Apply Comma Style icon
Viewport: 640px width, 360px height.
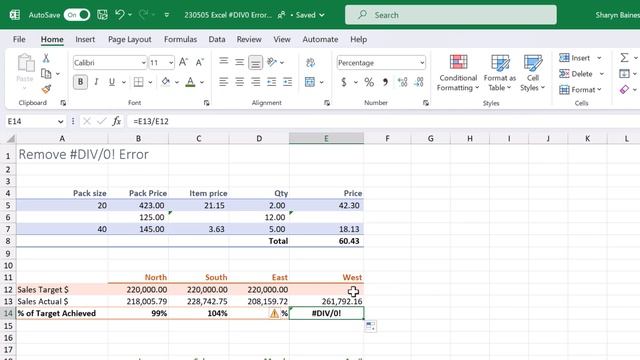(x=385, y=82)
